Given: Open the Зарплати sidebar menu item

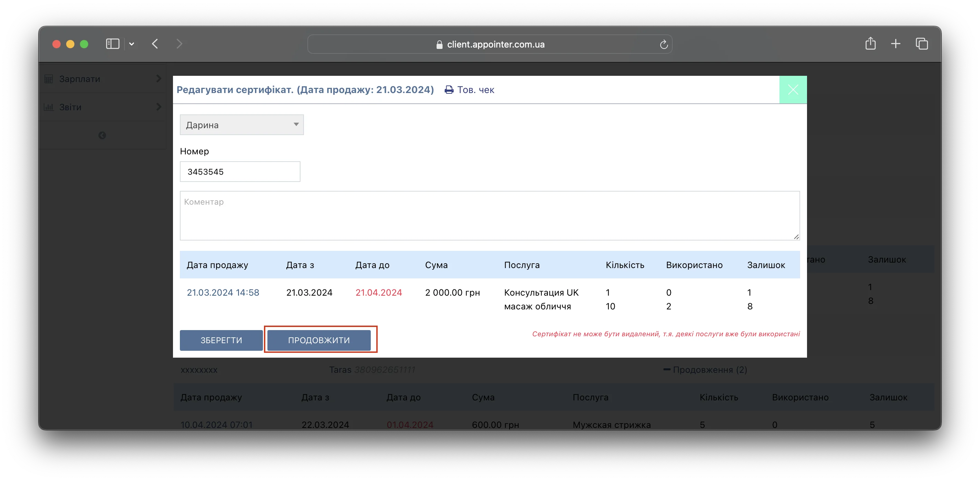Looking at the screenshot, I should coord(103,79).
